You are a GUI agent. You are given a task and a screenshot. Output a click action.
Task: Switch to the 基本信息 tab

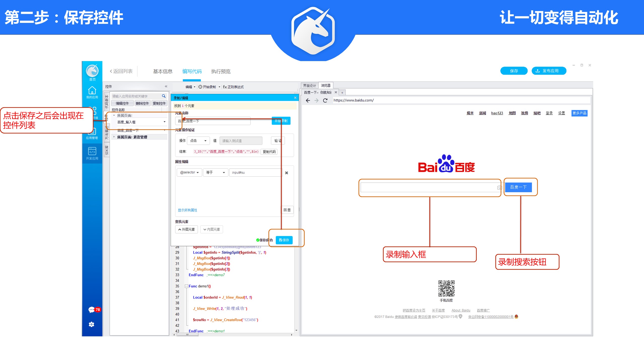163,71
